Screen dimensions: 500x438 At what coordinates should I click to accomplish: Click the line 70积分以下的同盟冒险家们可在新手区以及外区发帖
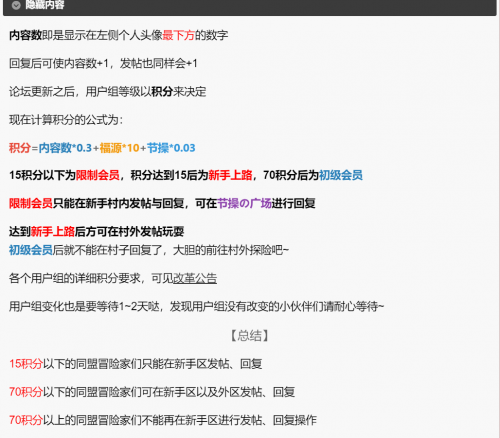coord(152,392)
